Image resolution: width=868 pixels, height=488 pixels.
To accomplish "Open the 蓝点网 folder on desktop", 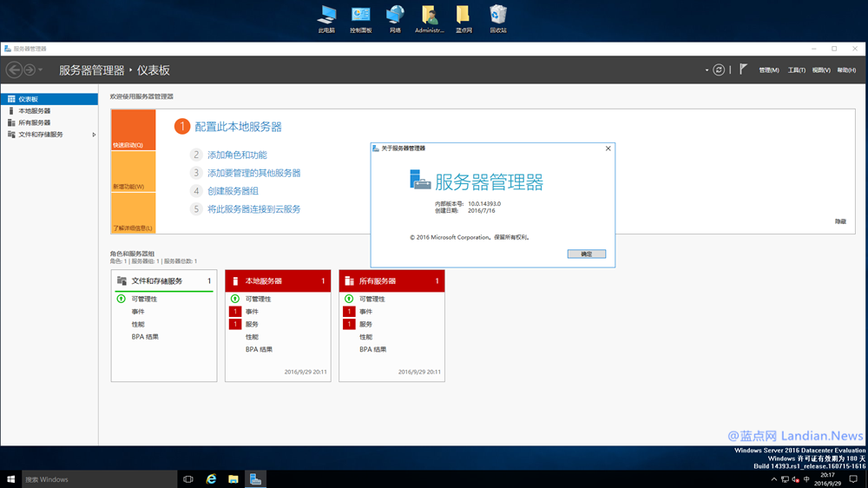I will pos(464,19).
